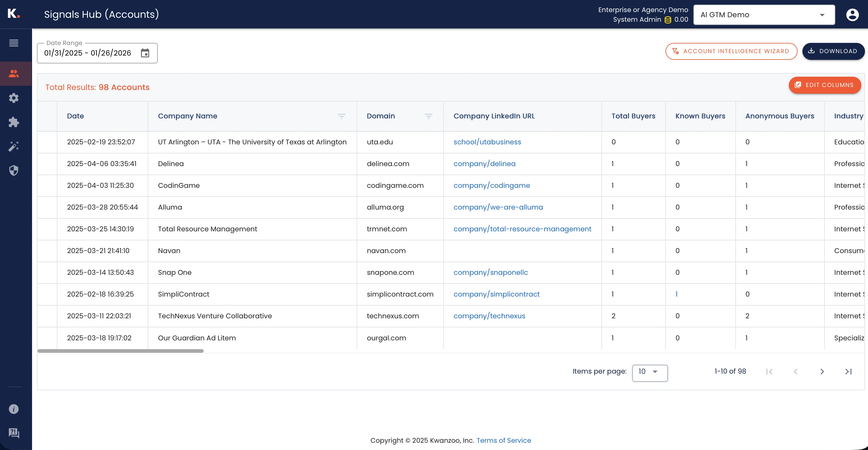
Task: Open the feedback chat icon in sidebar
Action: [14, 433]
